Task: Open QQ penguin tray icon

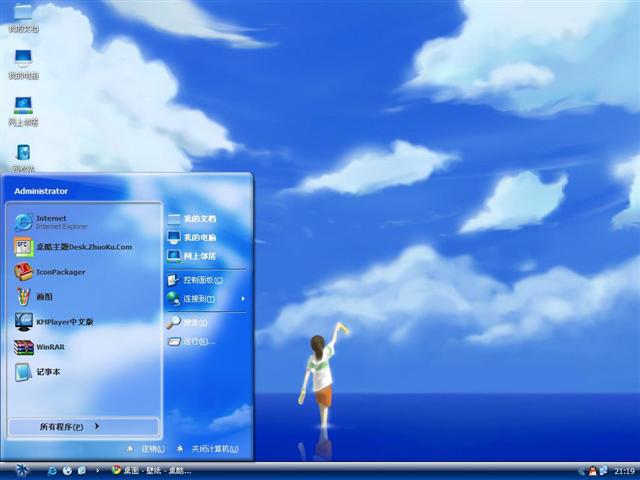Action: click(593, 471)
